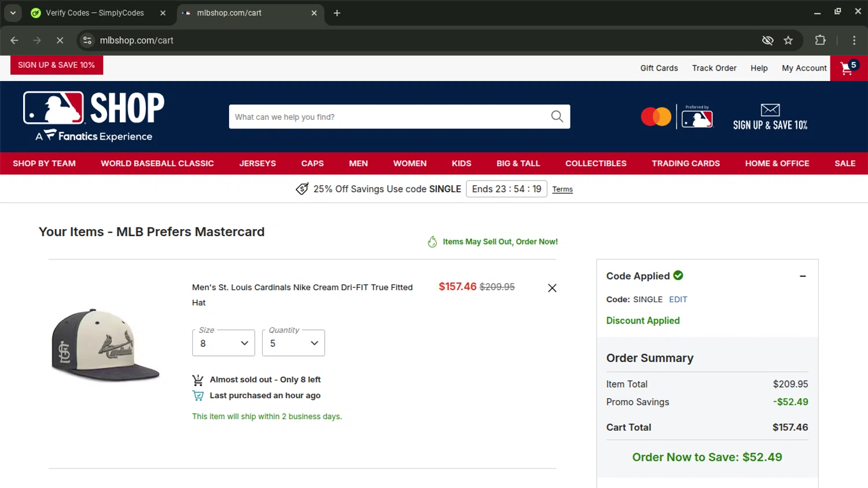Click the ship within 2 business days text
The height and width of the screenshot is (488, 868).
pyautogui.click(x=267, y=416)
